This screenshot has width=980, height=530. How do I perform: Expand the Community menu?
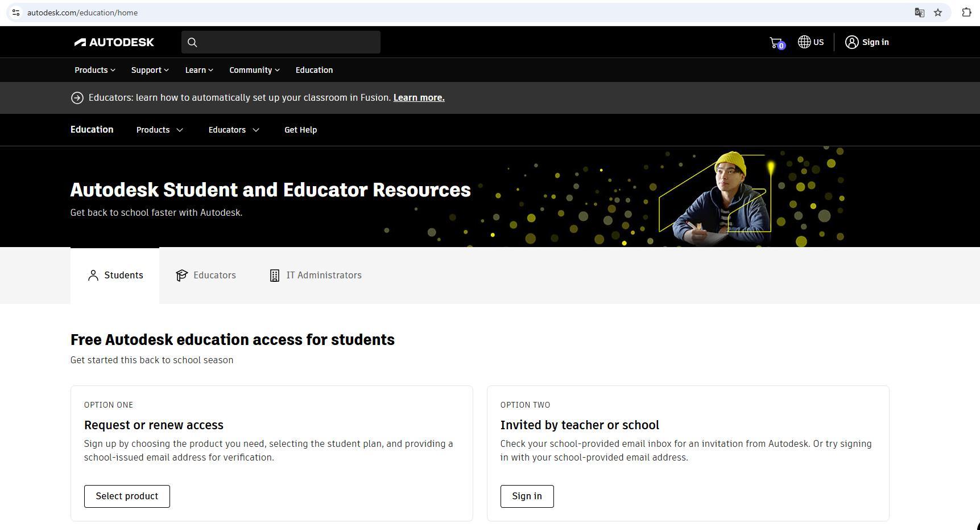[254, 70]
